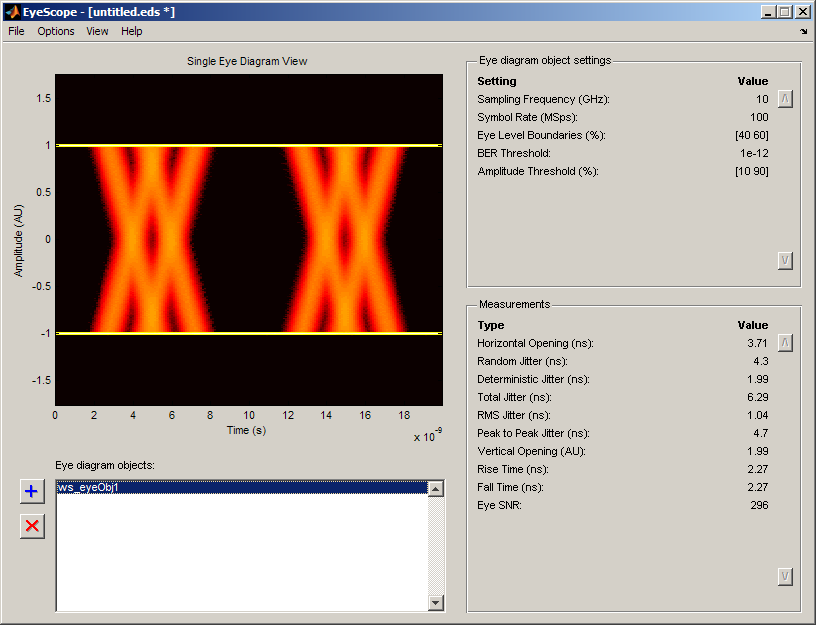Click the Time (s) axis label
816x625 pixels.
click(246, 430)
